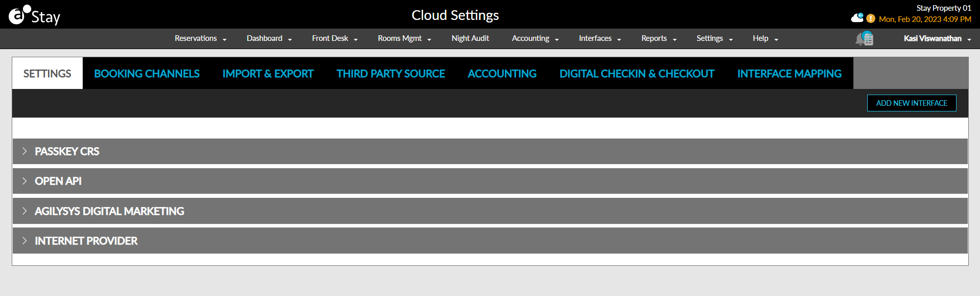Expand the PASSKEY CRS section
This screenshot has height=296, width=980.
[x=490, y=151]
